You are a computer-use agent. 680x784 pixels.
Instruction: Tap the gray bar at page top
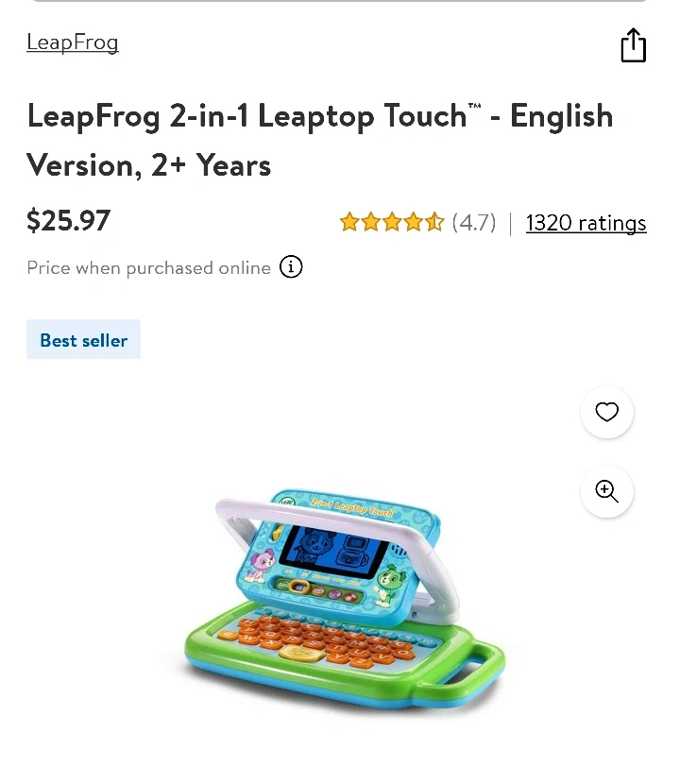340,1
